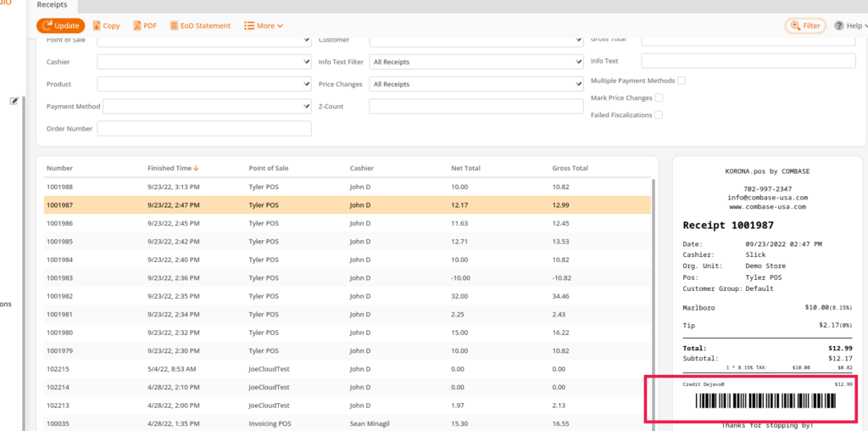Click the Info Text input field
This screenshot has width=868, height=431.
click(x=748, y=61)
